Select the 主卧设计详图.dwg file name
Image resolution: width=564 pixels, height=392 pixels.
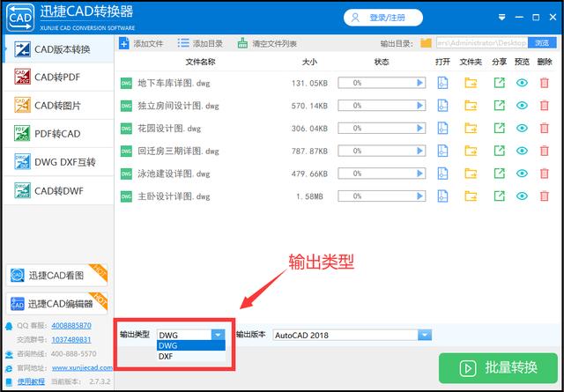click(174, 196)
